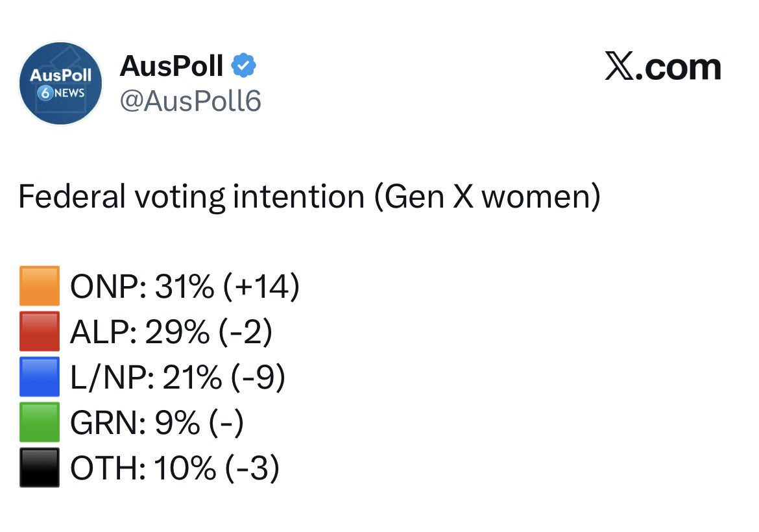Image resolution: width=759 pixels, height=532 pixels.
Task: Click the Federal voting intention heading
Action: (309, 197)
